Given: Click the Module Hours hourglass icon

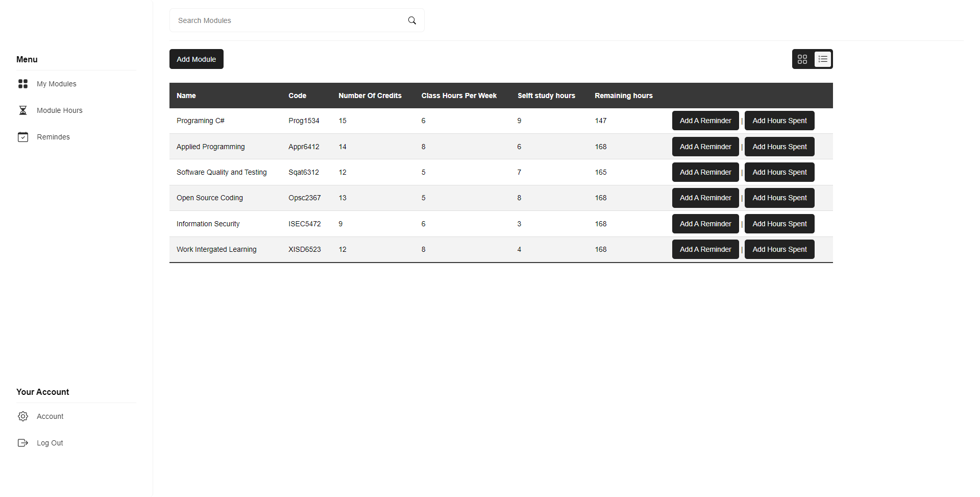Looking at the screenshot, I should point(23,110).
